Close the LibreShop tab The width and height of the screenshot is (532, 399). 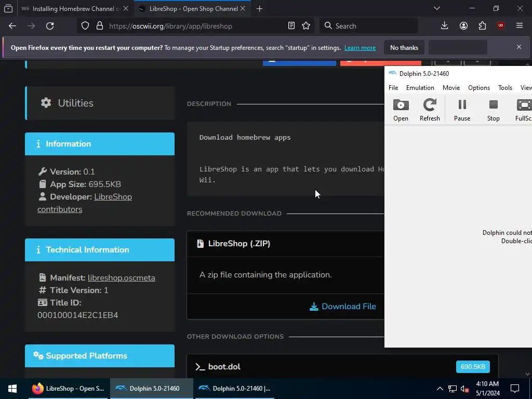(243, 8)
